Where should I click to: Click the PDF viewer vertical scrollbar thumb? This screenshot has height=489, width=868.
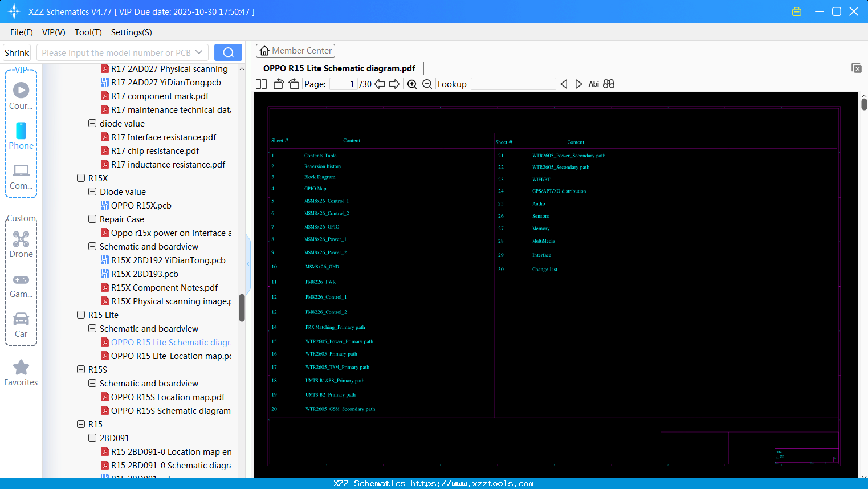click(864, 104)
